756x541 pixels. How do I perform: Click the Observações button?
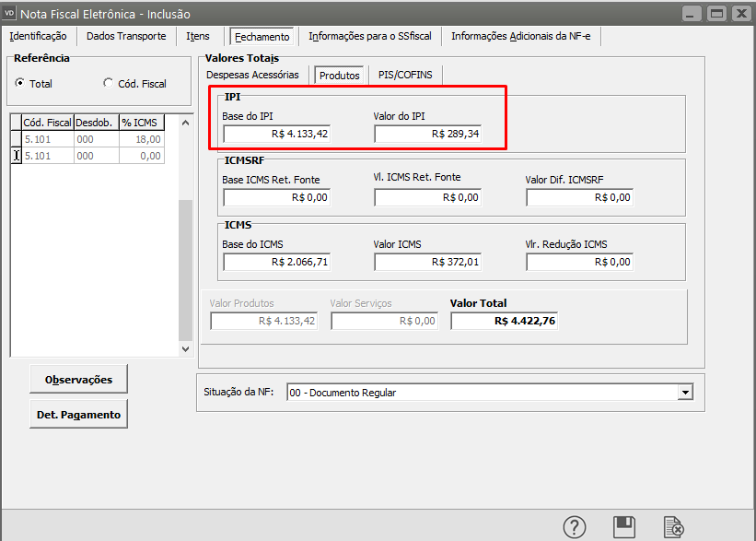78,379
